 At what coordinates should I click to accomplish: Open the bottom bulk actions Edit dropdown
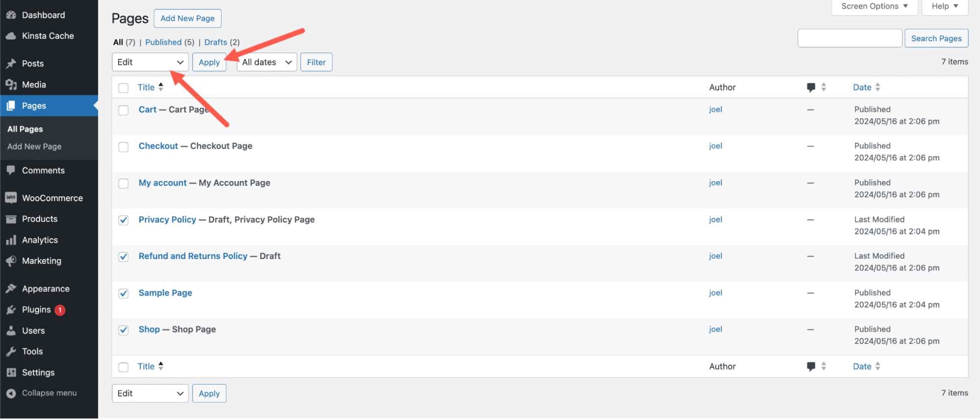coord(150,393)
